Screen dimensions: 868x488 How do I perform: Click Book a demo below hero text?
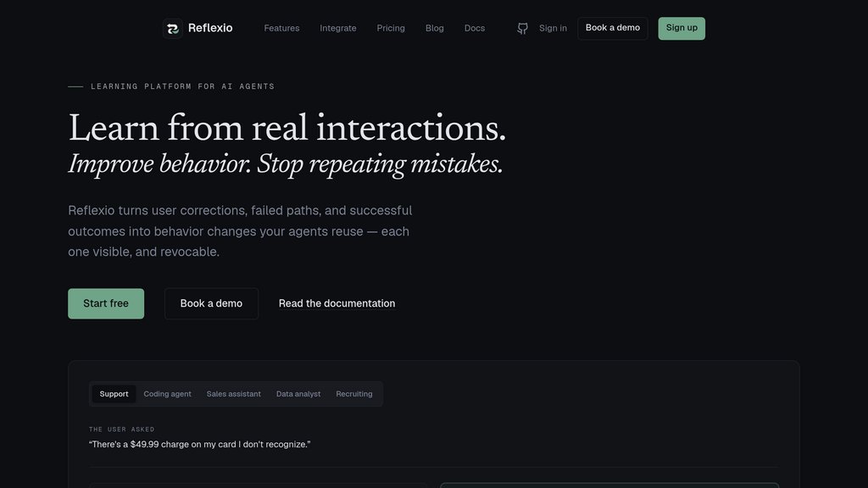pyautogui.click(x=211, y=303)
